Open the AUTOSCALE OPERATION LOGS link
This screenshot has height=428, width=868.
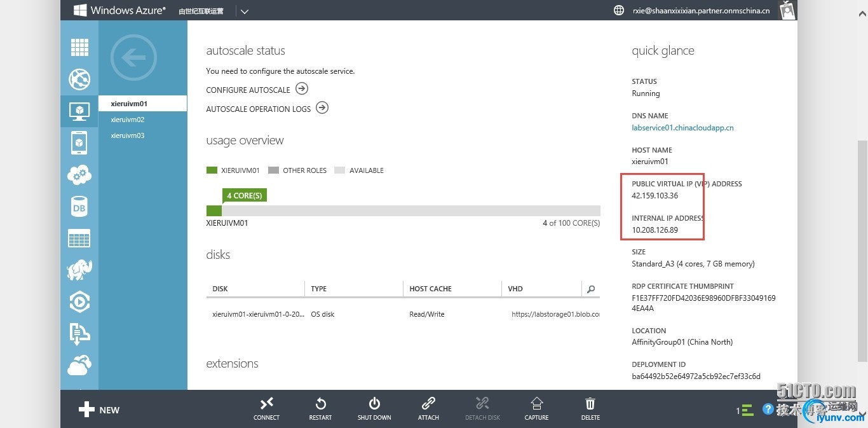[259, 109]
